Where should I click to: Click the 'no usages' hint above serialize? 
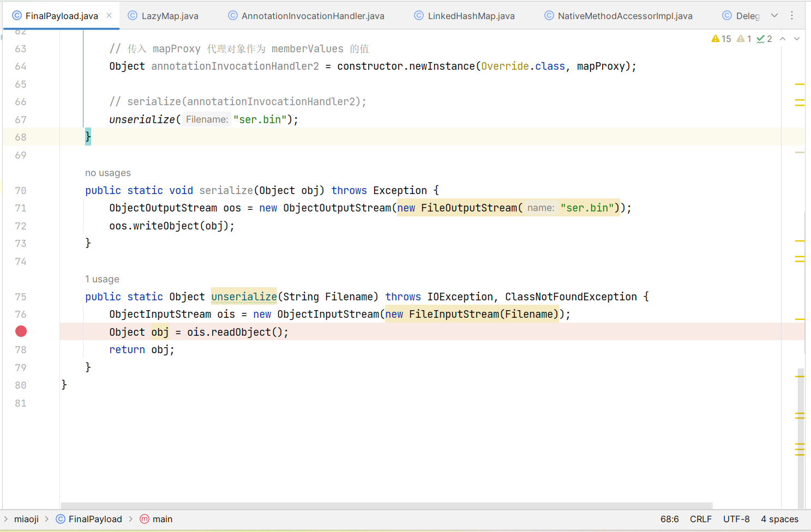pyautogui.click(x=108, y=173)
